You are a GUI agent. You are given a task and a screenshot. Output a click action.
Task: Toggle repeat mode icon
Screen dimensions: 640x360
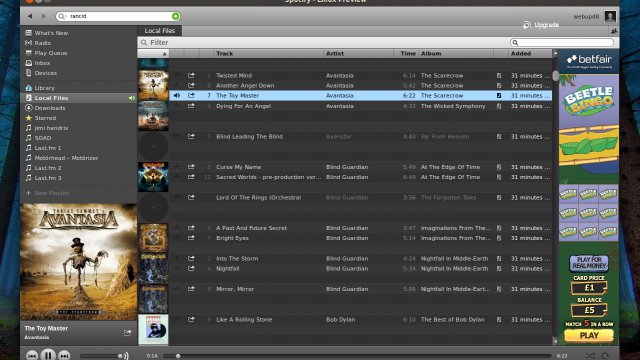tap(605, 356)
